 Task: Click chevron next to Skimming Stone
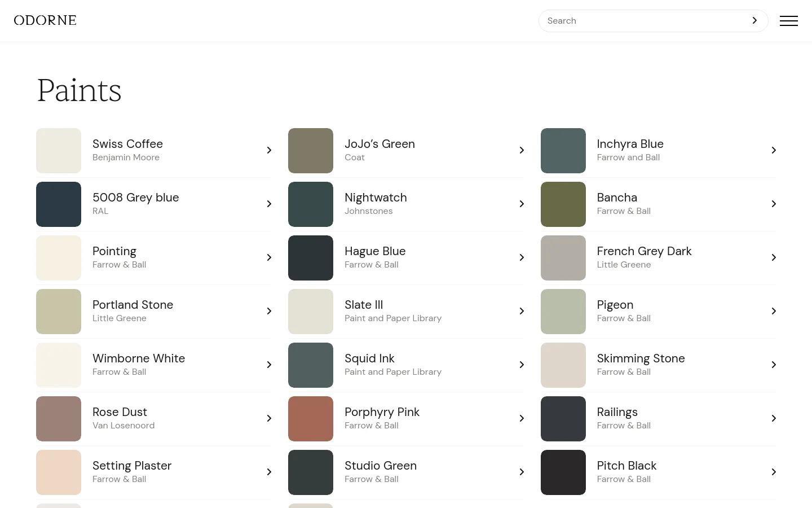click(x=774, y=365)
